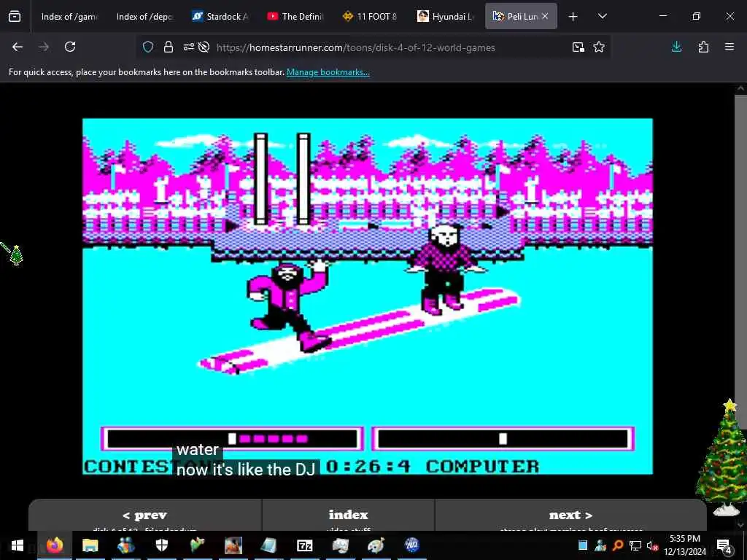
Task: Open the paint palette taskbar icon
Action: point(376,545)
